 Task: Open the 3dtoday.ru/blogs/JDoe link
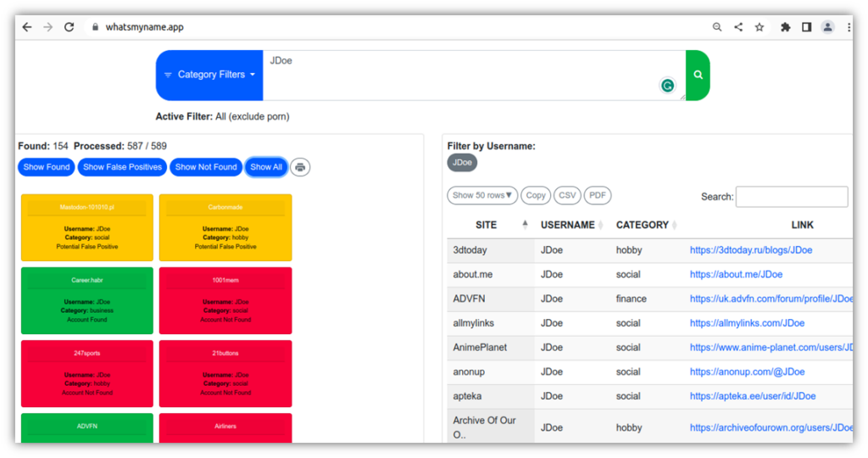(x=751, y=249)
